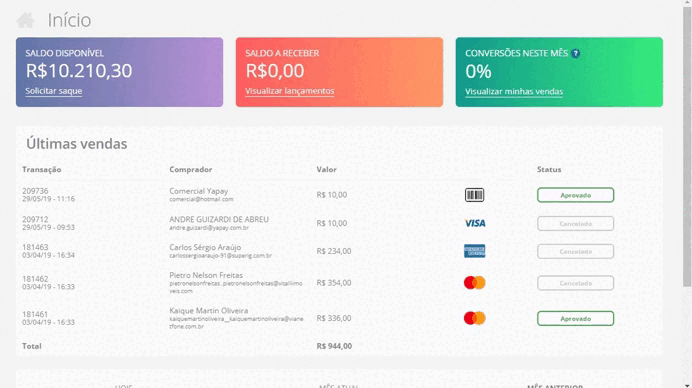Click the home icon beside Início
Screen dimensions: 692x388
26,20
